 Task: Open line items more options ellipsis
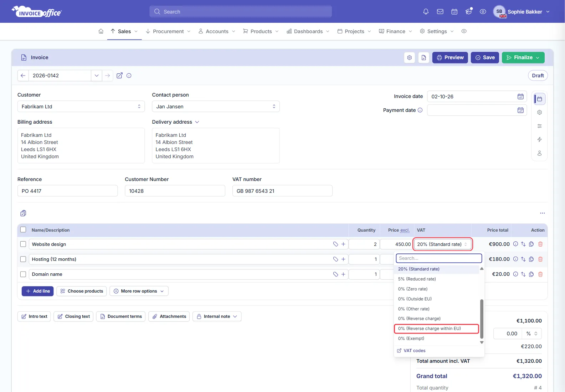pyautogui.click(x=543, y=213)
